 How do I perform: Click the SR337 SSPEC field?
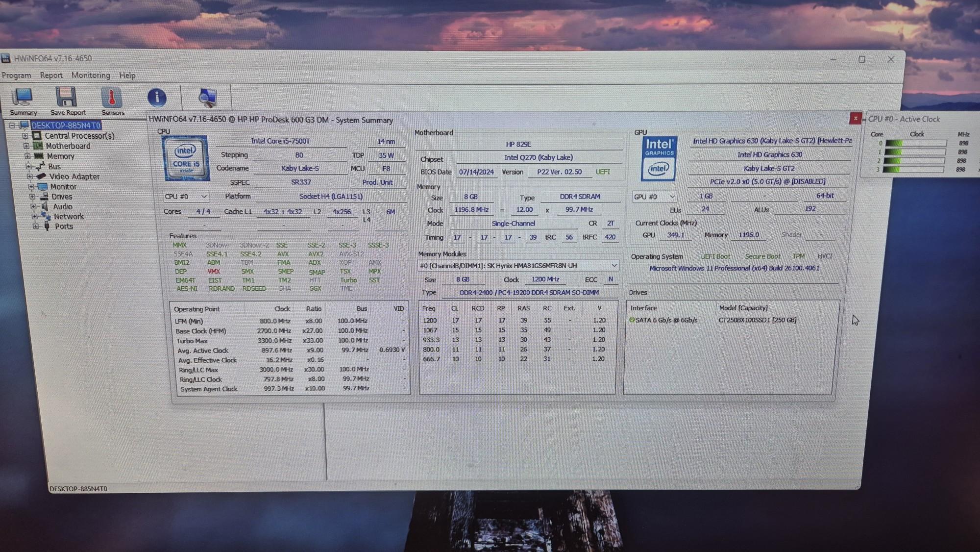point(301,182)
